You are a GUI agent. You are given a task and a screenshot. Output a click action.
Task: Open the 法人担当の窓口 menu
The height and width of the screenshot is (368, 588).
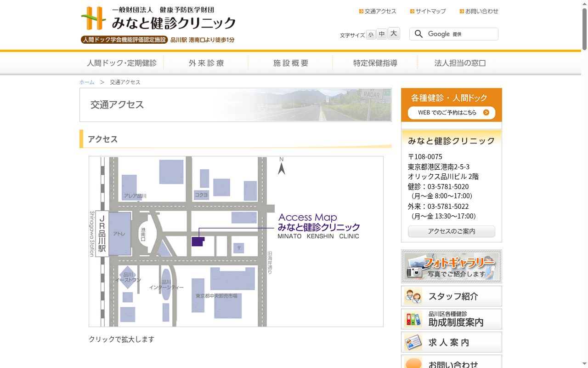(460, 63)
